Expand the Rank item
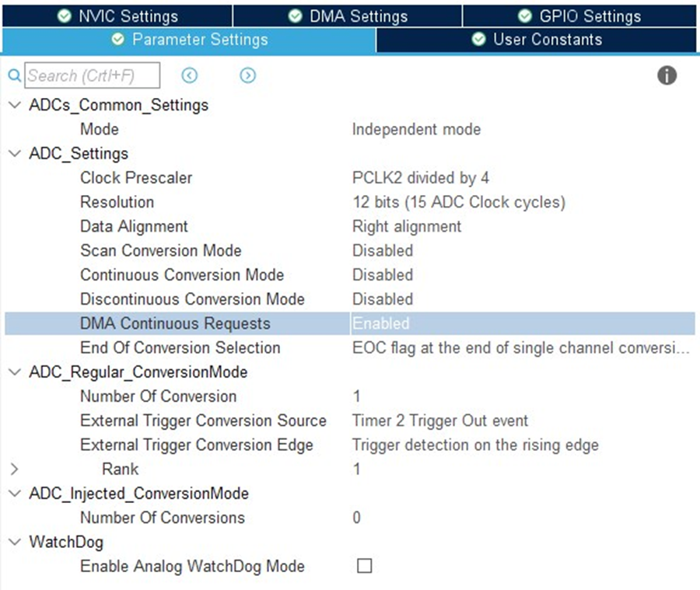The width and height of the screenshot is (700, 590). (x=14, y=469)
